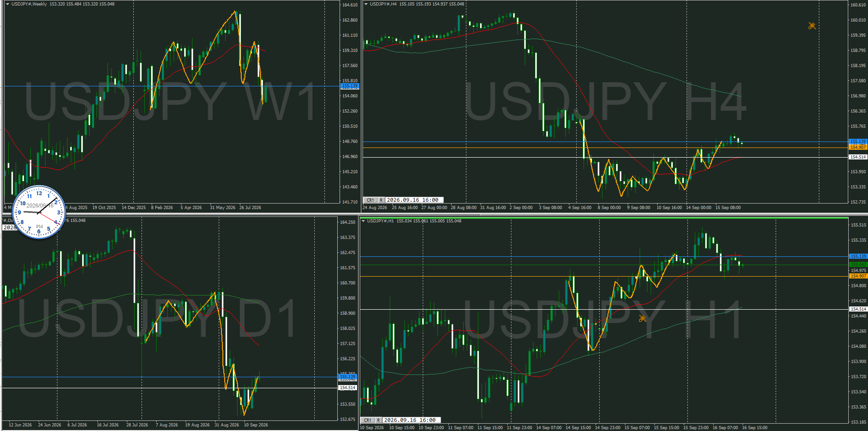868x431 pixels.
Task: Click the pencil marker icon on H4 chart
Action: 812,26
